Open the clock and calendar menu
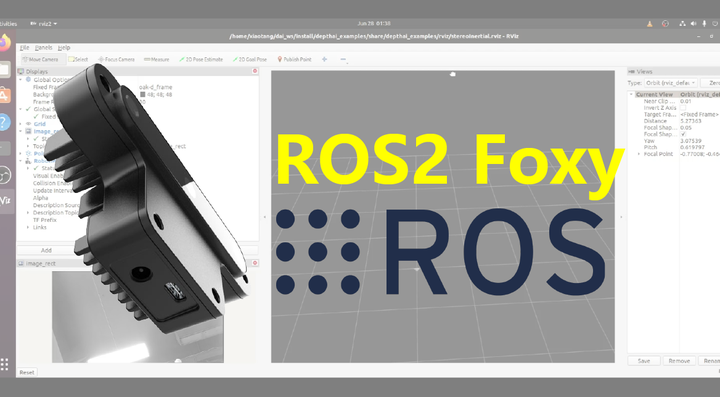Image resolution: width=720 pixels, height=397 pixels. pyautogui.click(x=374, y=23)
